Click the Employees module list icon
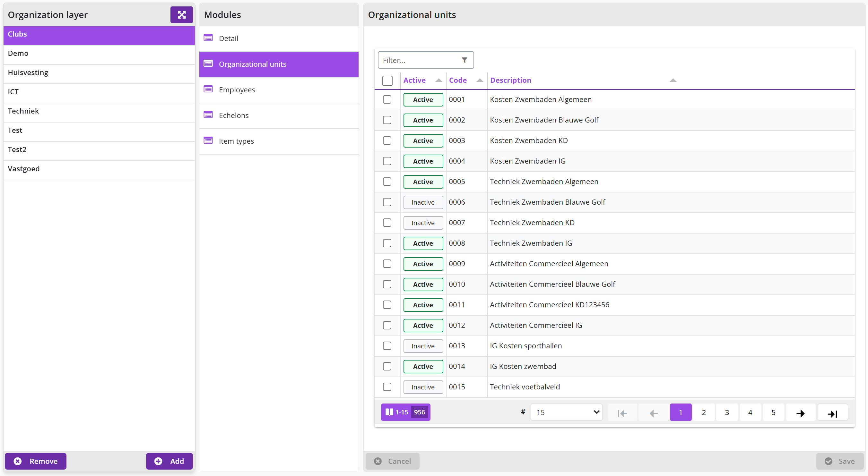This screenshot has width=868, height=476. [208, 89]
